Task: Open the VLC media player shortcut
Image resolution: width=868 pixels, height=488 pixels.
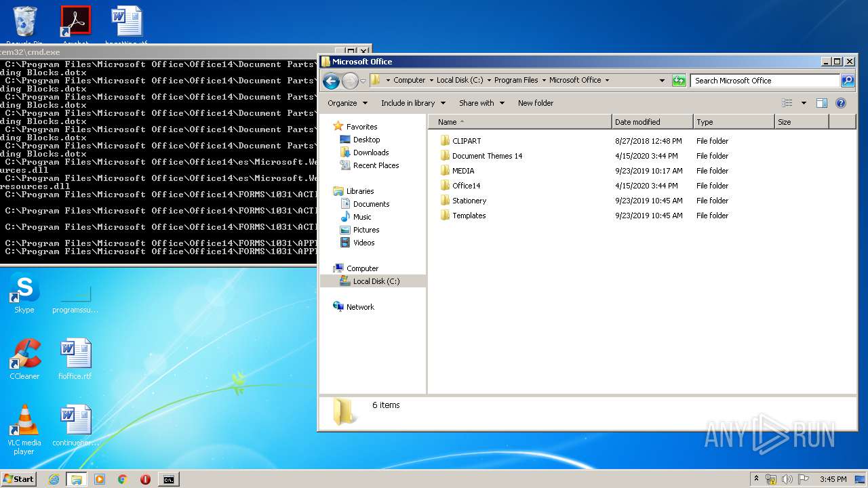Action: (x=24, y=430)
